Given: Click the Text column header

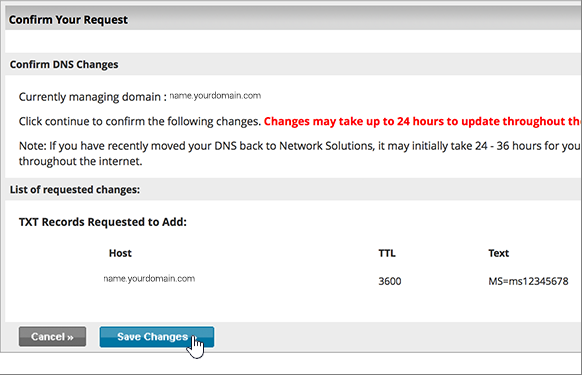Looking at the screenshot, I should pyautogui.click(x=498, y=253).
